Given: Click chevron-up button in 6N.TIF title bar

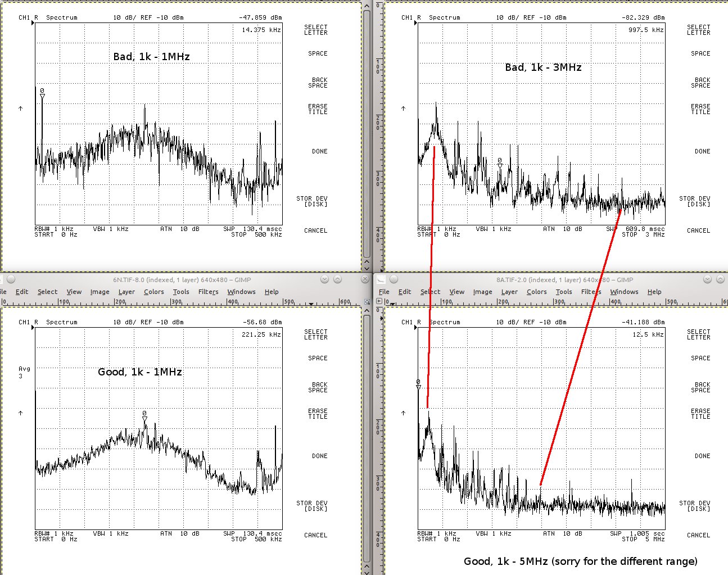Looking at the screenshot, I should [x=337, y=279].
